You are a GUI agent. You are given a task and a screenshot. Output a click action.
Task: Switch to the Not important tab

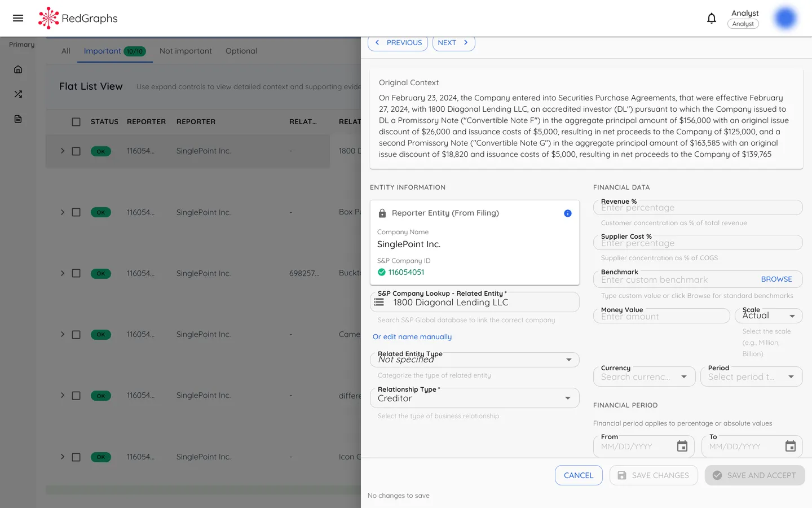click(186, 51)
